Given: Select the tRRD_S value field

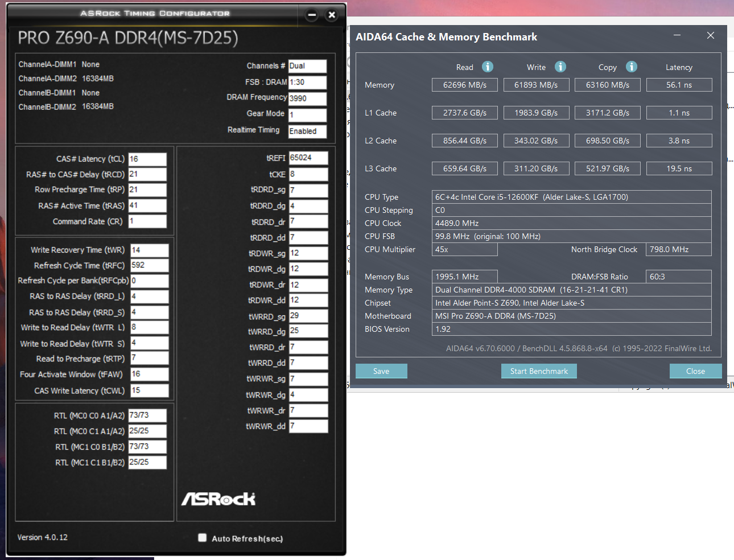Looking at the screenshot, I should click(150, 312).
